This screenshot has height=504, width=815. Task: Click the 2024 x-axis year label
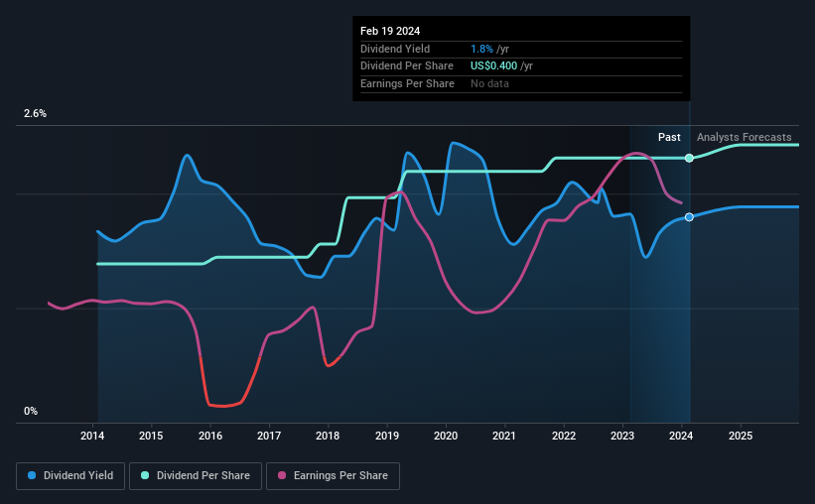(681, 436)
